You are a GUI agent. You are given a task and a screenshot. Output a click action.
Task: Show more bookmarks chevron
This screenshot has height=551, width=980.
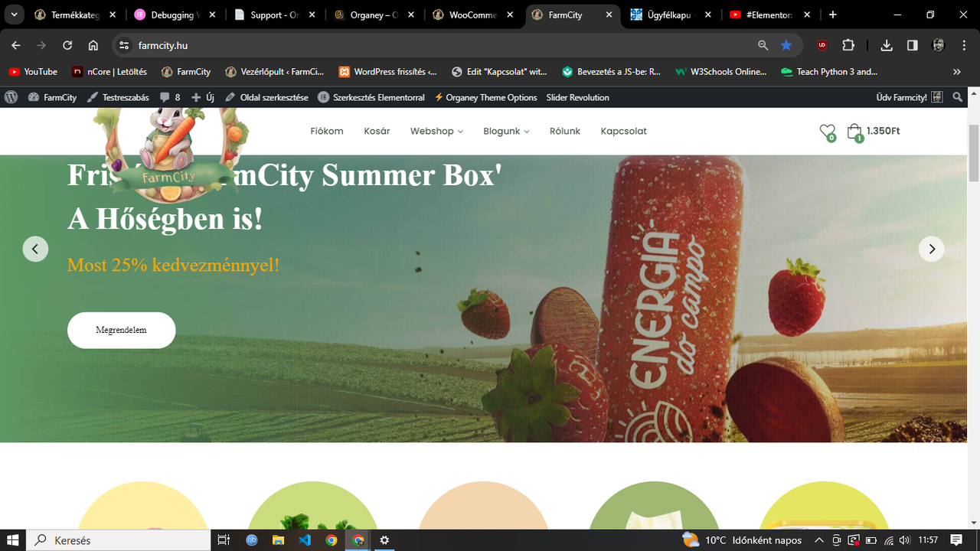click(x=957, y=71)
